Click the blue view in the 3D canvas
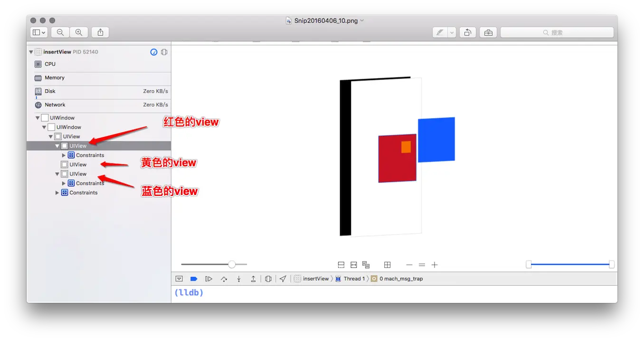The image size is (644, 341). click(x=436, y=140)
